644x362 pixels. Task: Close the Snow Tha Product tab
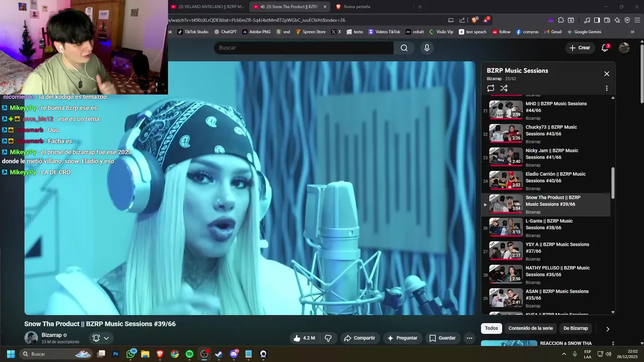[325, 7]
